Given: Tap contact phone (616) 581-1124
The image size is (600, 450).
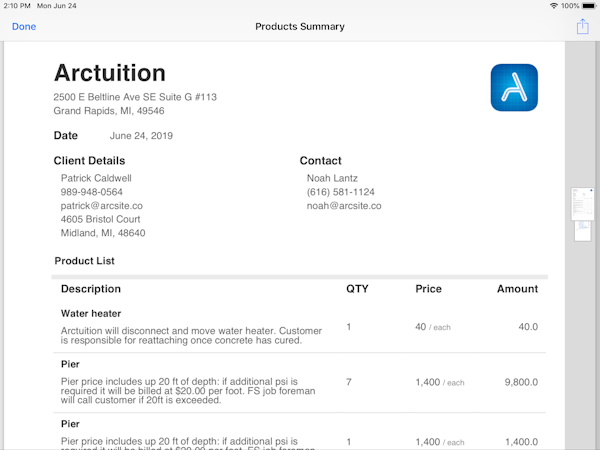Looking at the screenshot, I should [341, 192].
